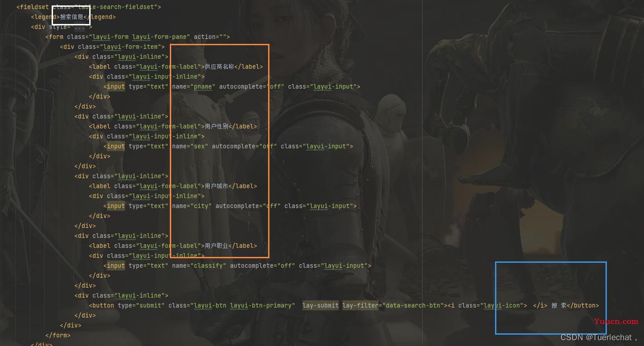This screenshot has width=644, height=346.
Task: Click the class value "layui-btn layui-btn-primary"
Action: 243,305
